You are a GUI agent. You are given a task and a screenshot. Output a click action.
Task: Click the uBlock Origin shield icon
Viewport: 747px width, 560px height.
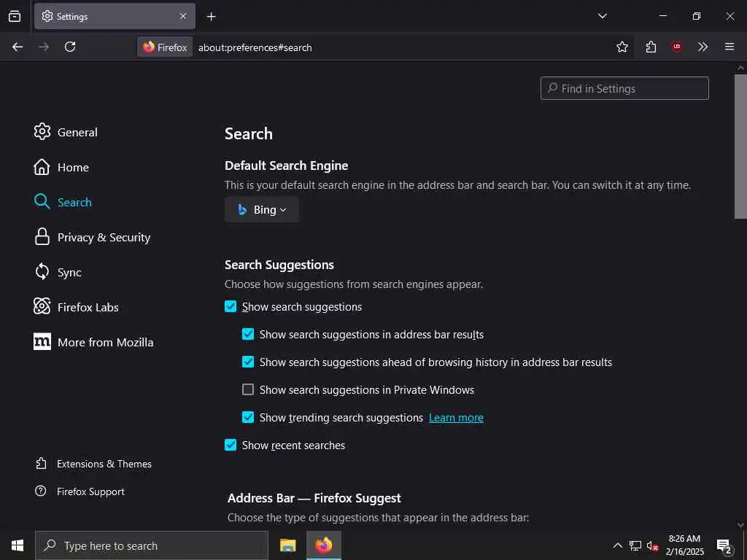(x=677, y=47)
